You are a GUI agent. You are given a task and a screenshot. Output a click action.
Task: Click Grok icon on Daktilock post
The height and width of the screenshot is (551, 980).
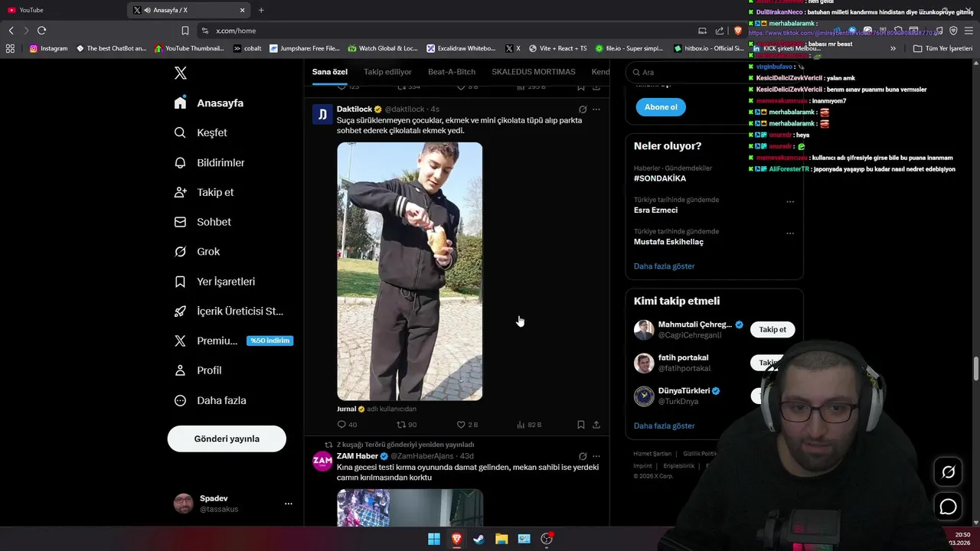pyautogui.click(x=583, y=109)
